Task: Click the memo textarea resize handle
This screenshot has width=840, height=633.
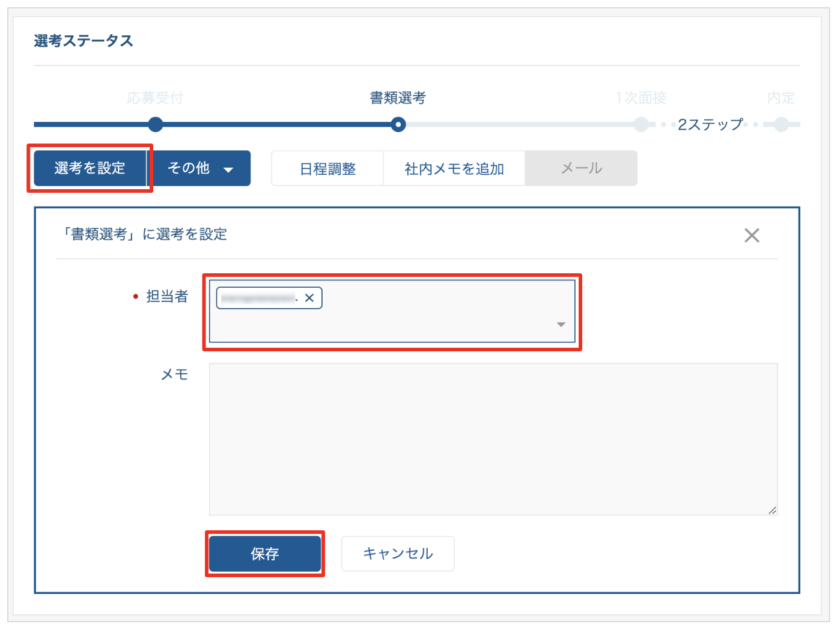Action: [772, 510]
